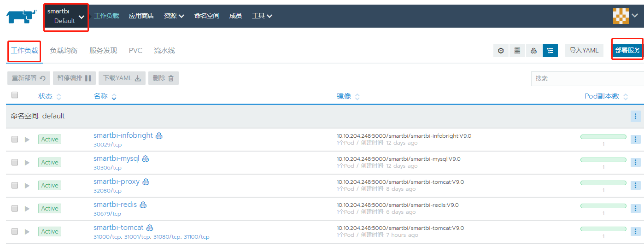The width and height of the screenshot is (644, 246).
Task: Click sidekick icon next to smartbi-mysql
Action: pyautogui.click(x=145, y=158)
